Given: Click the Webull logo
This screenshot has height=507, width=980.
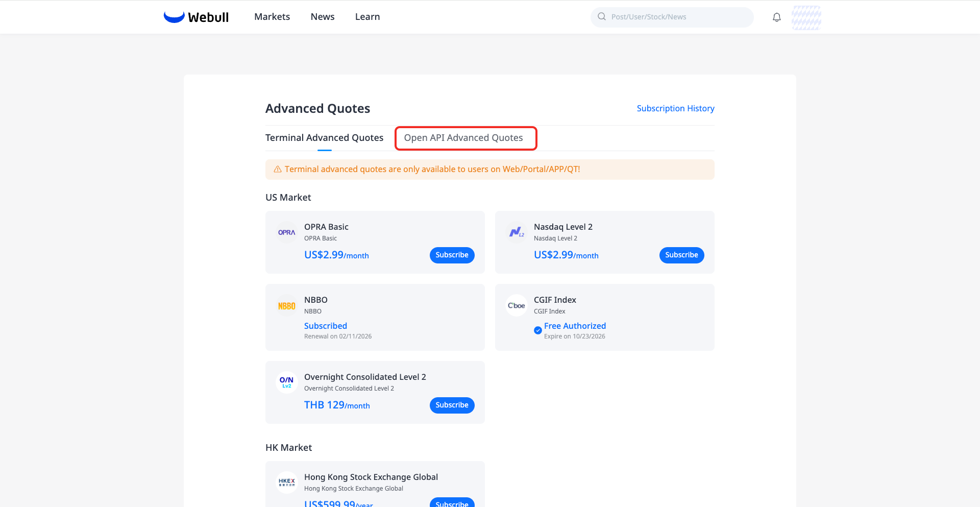Looking at the screenshot, I should click(x=196, y=17).
